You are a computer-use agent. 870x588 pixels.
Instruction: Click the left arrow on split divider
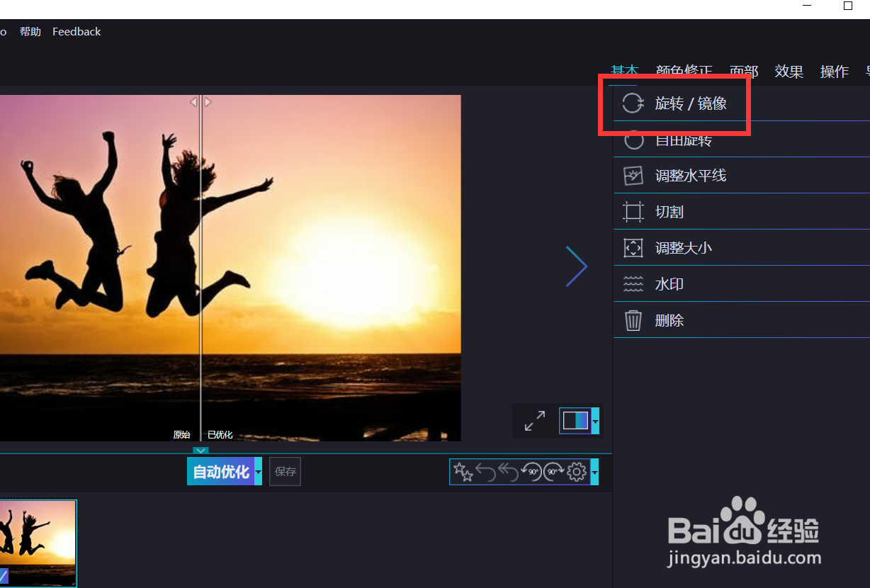pos(193,102)
